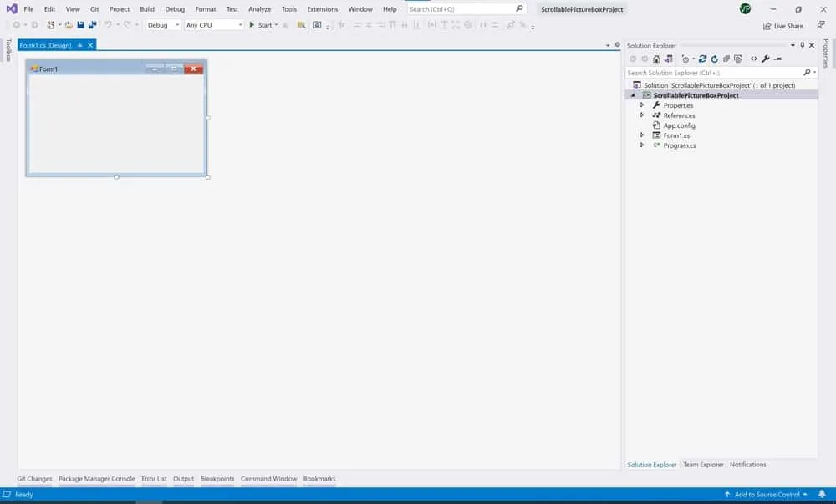Click the Start debugging button

pyautogui.click(x=261, y=25)
